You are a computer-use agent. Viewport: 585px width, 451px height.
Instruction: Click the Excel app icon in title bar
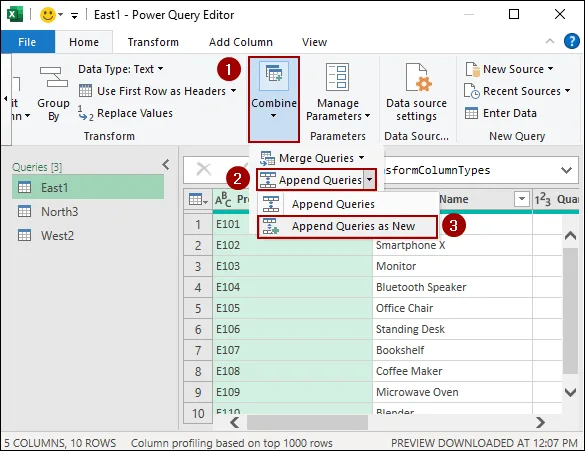click(x=14, y=15)
